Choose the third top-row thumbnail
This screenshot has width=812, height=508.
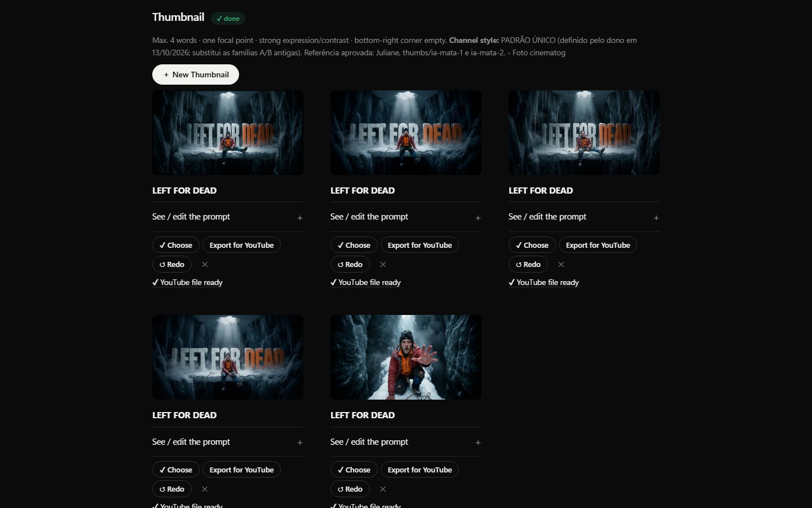tap(532, 245)
